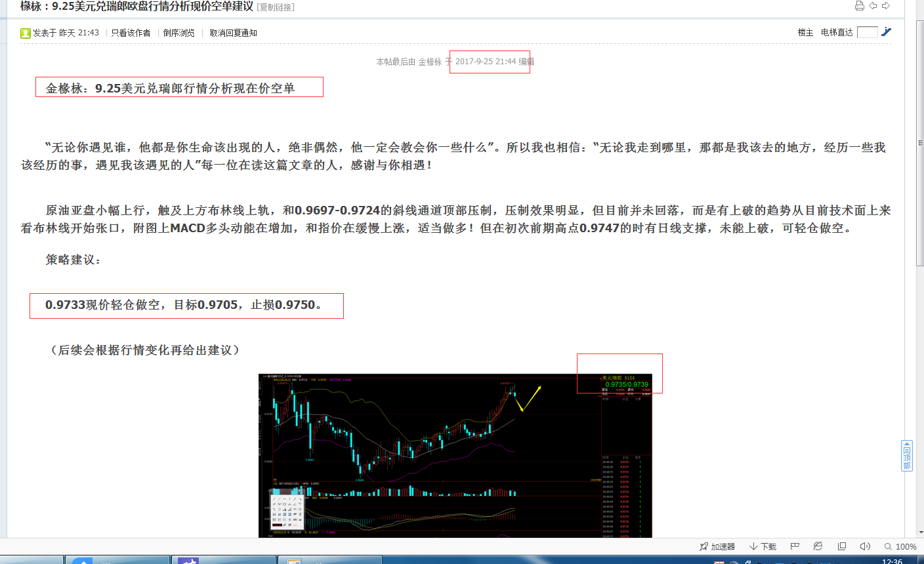The image size is (924, 564).
Task: Click the 发表于 昨天 21:43 timestamp
Action: pos(66,33)
